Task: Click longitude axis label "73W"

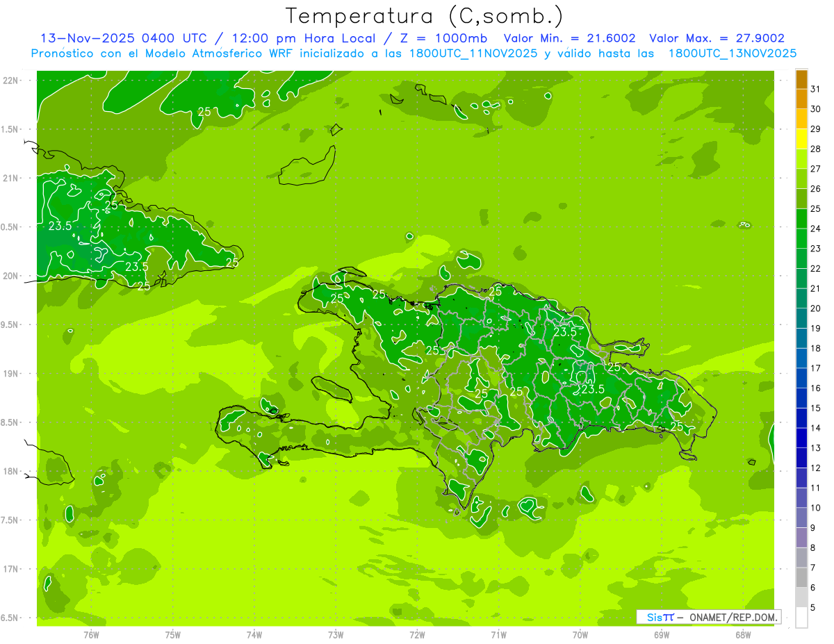Action: coord(336,635)
